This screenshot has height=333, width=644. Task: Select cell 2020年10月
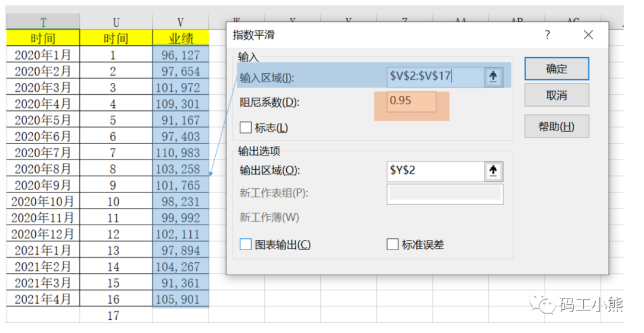tap(43, 201)
